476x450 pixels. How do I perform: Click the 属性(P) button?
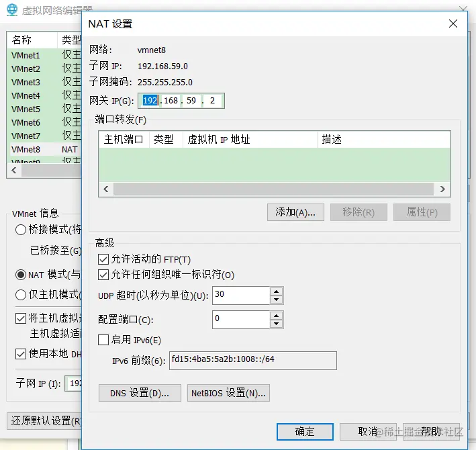pos(422,212)
